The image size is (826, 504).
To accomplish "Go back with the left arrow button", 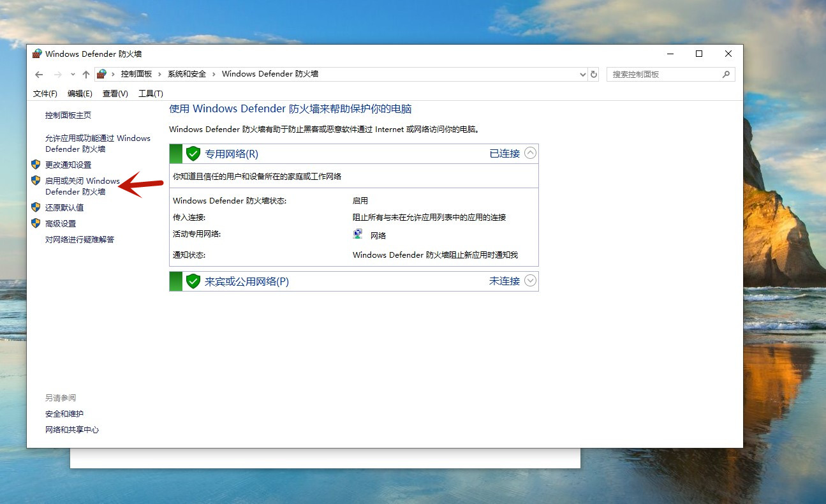I will point(39,74).
